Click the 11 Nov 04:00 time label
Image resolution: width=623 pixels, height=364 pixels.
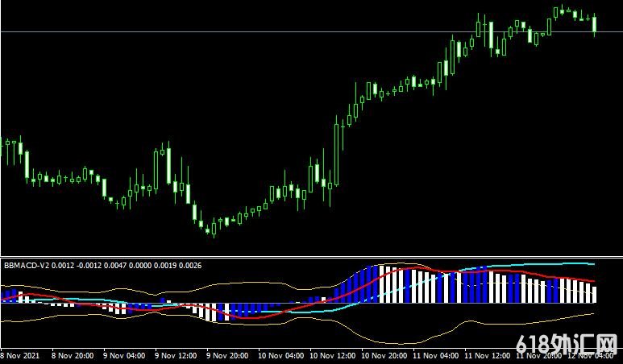point(435,355)
